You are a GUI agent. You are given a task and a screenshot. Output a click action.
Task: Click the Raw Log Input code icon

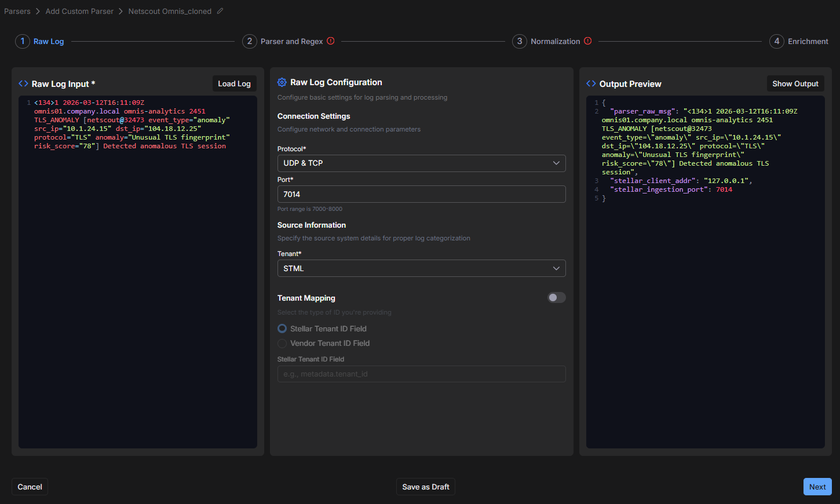23,83
